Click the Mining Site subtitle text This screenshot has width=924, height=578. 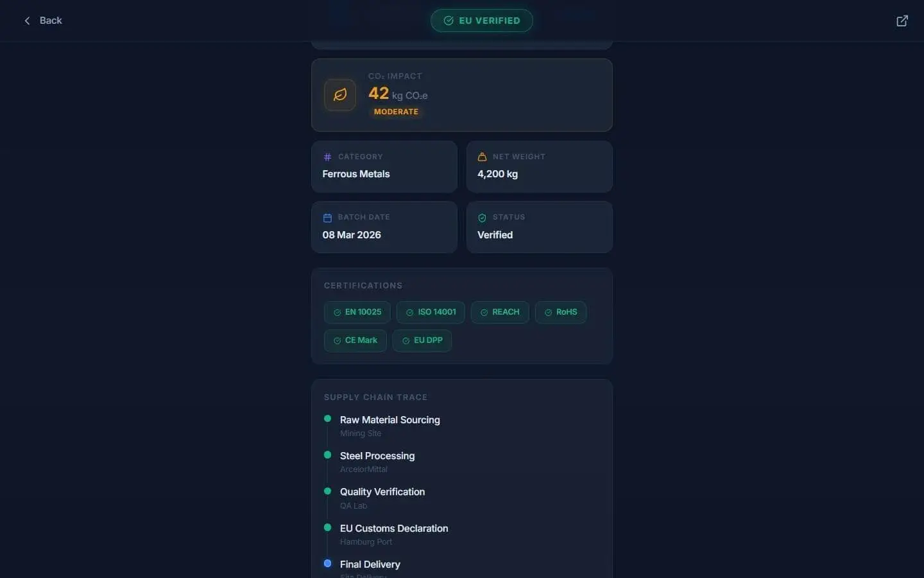click(361, 433)
